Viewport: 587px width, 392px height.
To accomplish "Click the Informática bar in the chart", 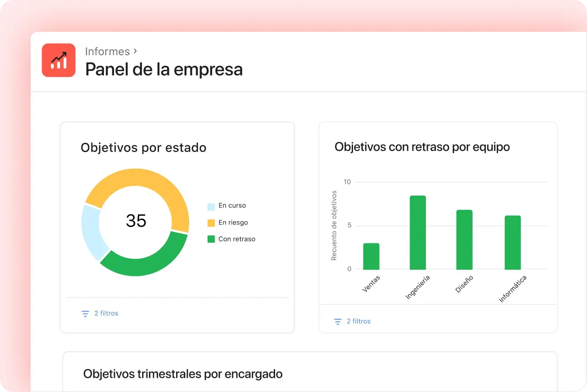I will click(x=512, y=242).
